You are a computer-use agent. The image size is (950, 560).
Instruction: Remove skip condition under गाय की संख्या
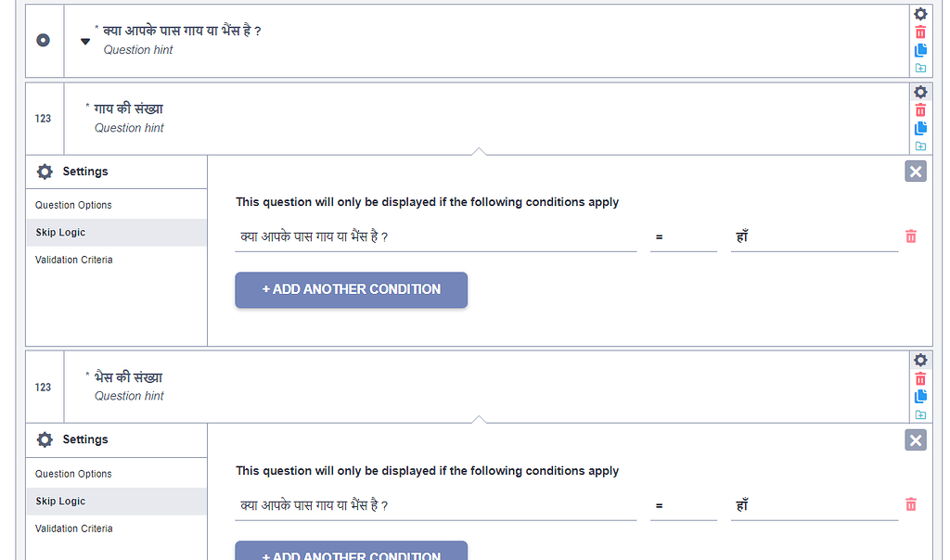pyautogui.click(x=911, y=236)
